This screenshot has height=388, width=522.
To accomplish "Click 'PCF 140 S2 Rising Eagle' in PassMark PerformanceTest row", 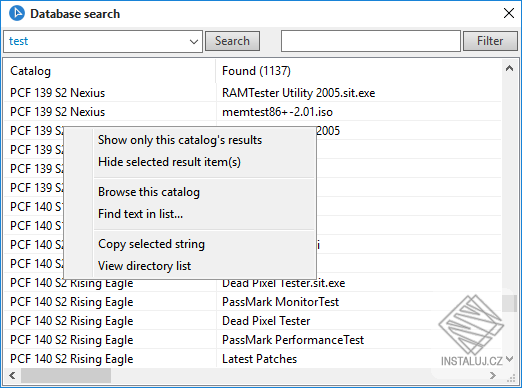I will point(72,340).
